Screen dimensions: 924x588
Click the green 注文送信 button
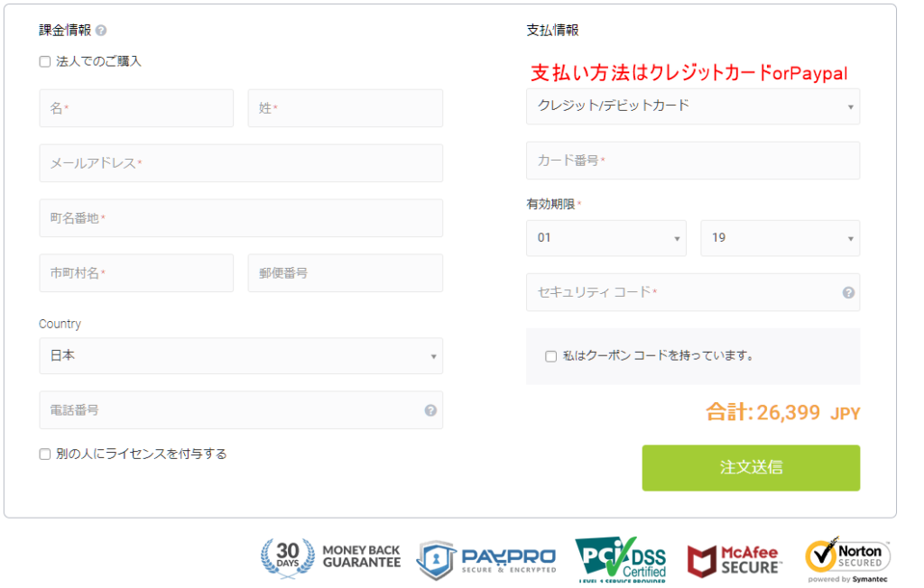pyautogui.click(x=751, y=468)
